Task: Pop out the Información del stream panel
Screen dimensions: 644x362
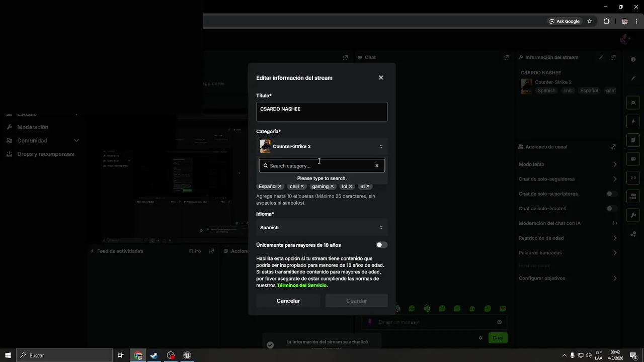Action: click(613, 57)
